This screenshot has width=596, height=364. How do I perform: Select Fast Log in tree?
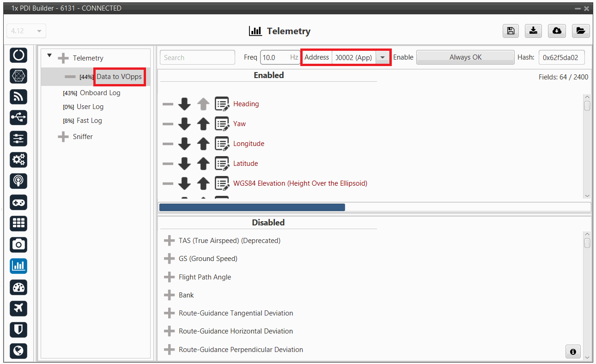89,121
